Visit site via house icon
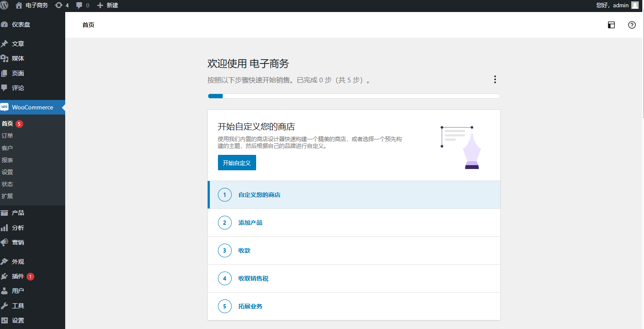Image resolution: width=644 pixels, height=329 pixels. click(19, 5)
